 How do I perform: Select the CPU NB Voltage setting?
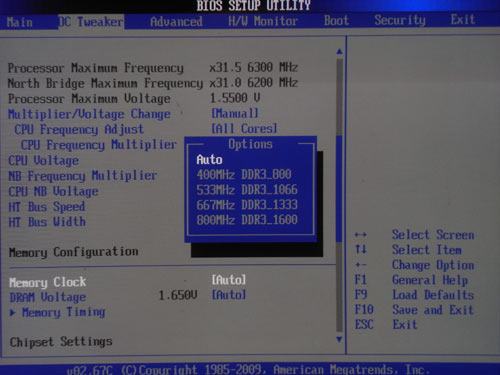[53, 191]
